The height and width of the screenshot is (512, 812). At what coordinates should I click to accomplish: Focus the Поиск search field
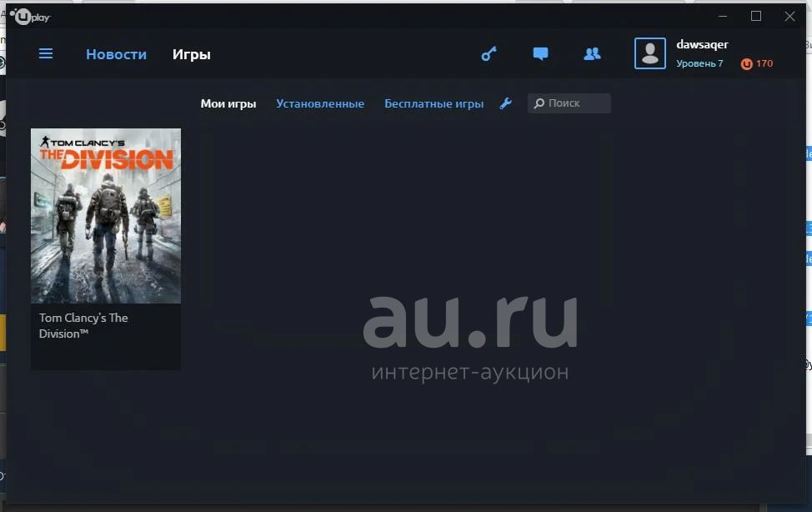(x=569, y=103)
